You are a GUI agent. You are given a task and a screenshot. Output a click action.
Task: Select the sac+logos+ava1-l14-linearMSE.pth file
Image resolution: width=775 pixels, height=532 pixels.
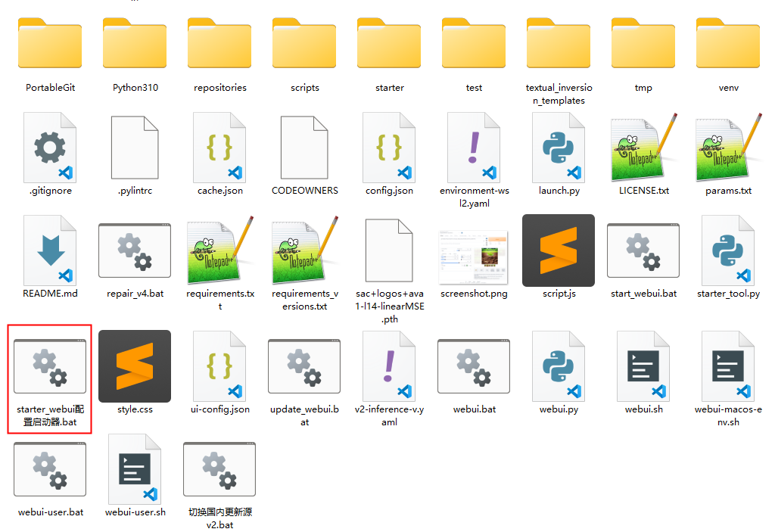pyautogui.click(x=389, y=250)
